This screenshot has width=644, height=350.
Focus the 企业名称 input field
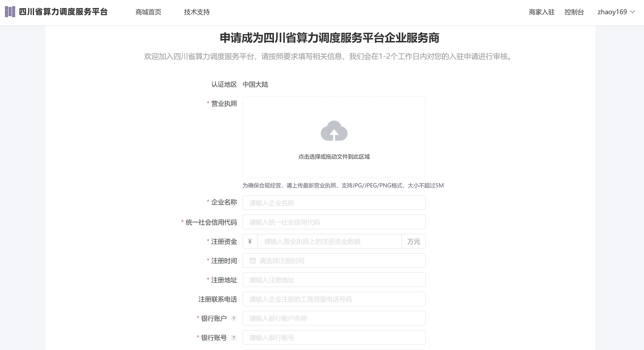(334, 203)
